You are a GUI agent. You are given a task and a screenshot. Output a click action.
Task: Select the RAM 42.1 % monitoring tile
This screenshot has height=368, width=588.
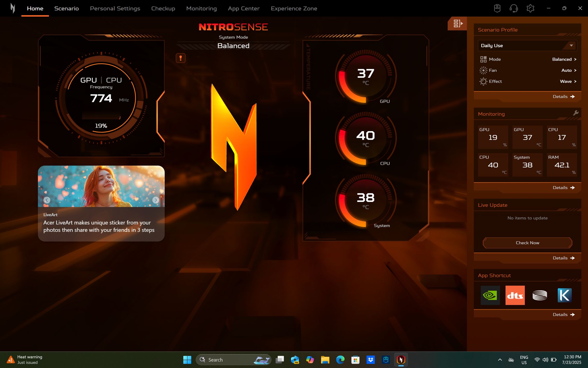(x=562, y=165)
